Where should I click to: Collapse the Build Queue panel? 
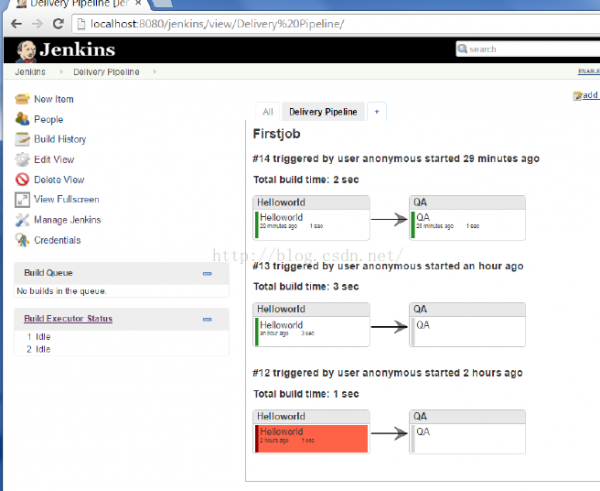coord(207,274)
